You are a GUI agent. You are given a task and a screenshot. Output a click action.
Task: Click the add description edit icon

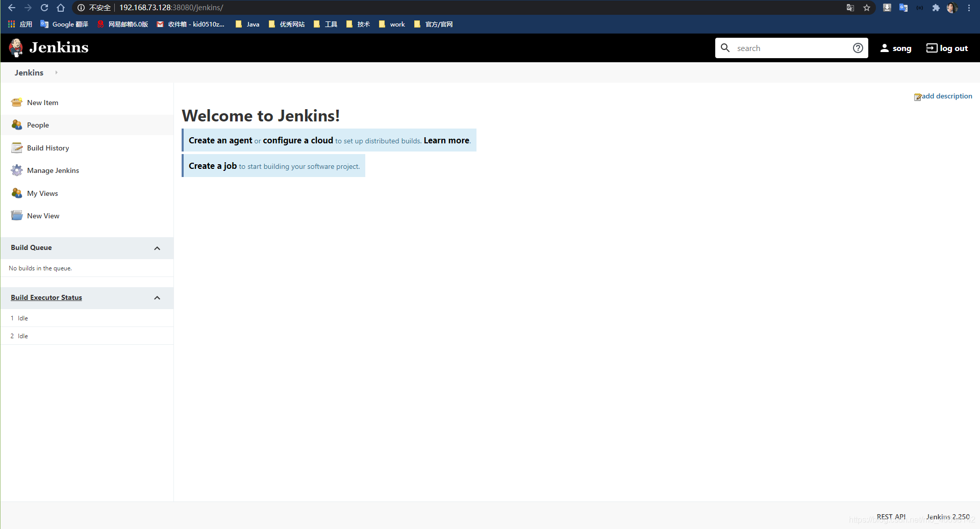click(x=917, y=97)
